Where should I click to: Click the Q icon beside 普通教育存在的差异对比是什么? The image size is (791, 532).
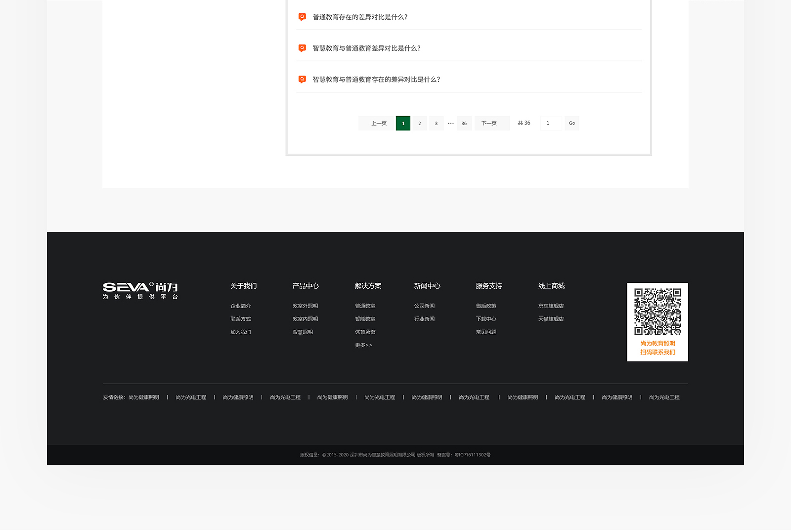coord(302,17)
